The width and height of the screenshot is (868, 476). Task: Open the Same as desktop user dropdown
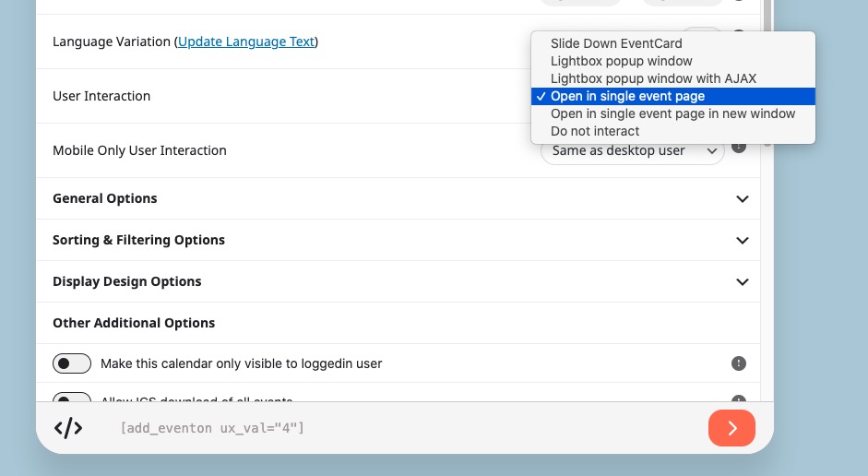(x=632, y=150)
